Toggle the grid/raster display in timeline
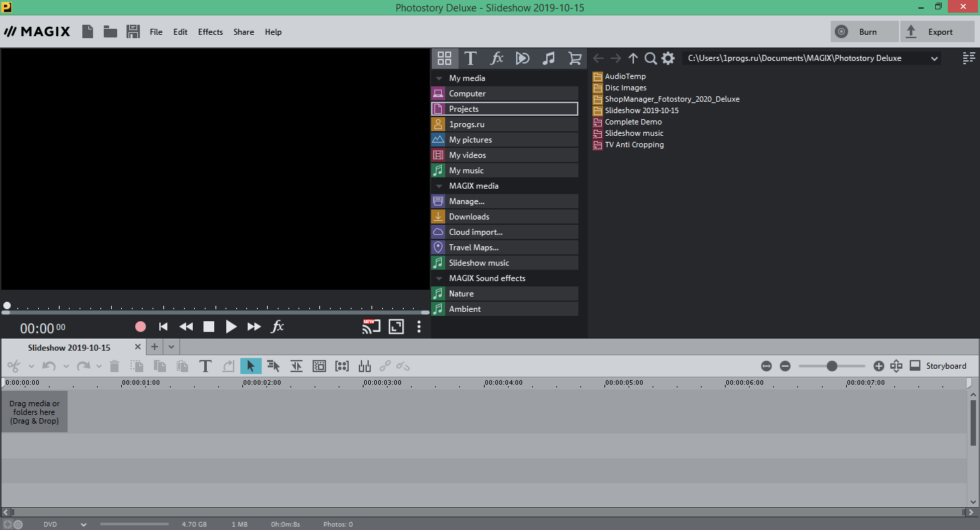This screenshot has height=530, width=980. [319, 366]
